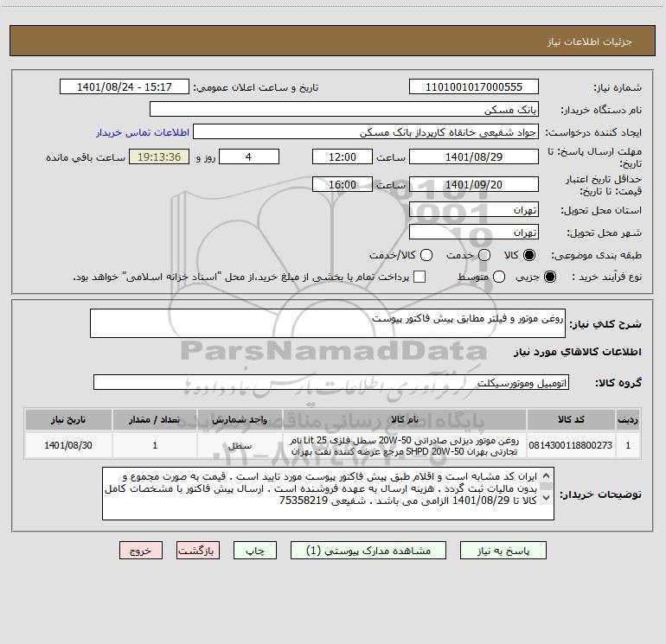The width and height of the screenshot is (666, 644).
Task: Click the buyer notes text area
Action: 328,494
